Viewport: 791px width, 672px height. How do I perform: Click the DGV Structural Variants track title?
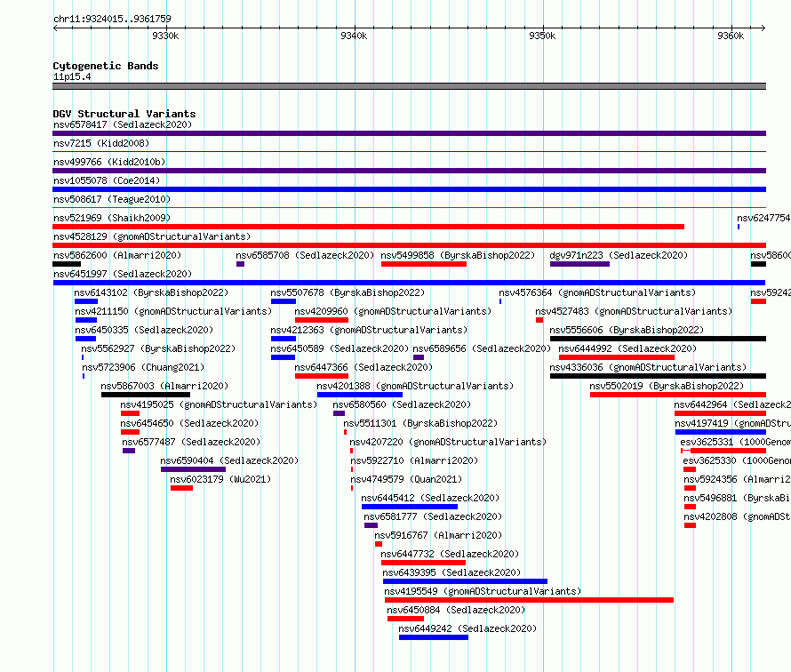point(124,114)
